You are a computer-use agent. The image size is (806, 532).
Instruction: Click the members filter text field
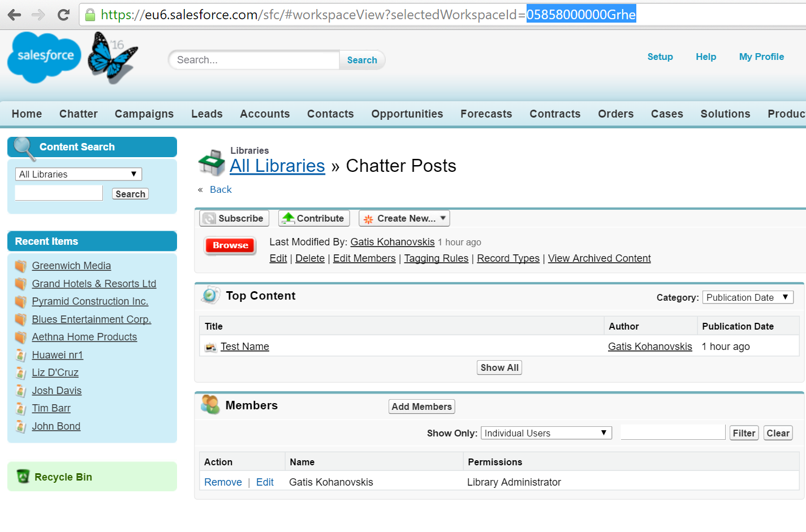coord(673,432)
